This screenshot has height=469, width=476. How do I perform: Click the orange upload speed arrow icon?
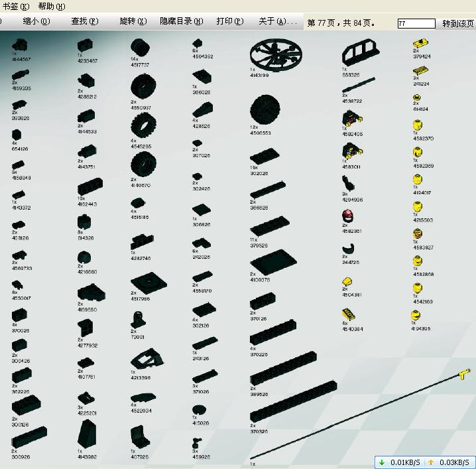click(x=430, y=462)
